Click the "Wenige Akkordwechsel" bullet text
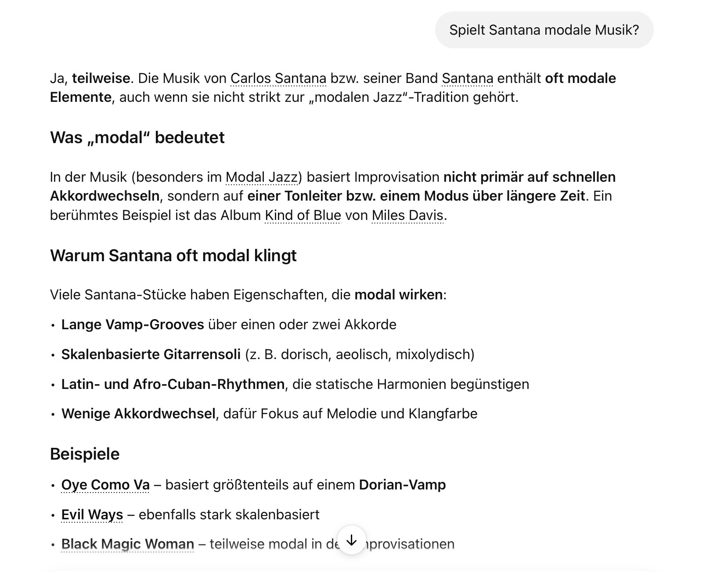Screen dimensions: 728x572 pos(138,414)
